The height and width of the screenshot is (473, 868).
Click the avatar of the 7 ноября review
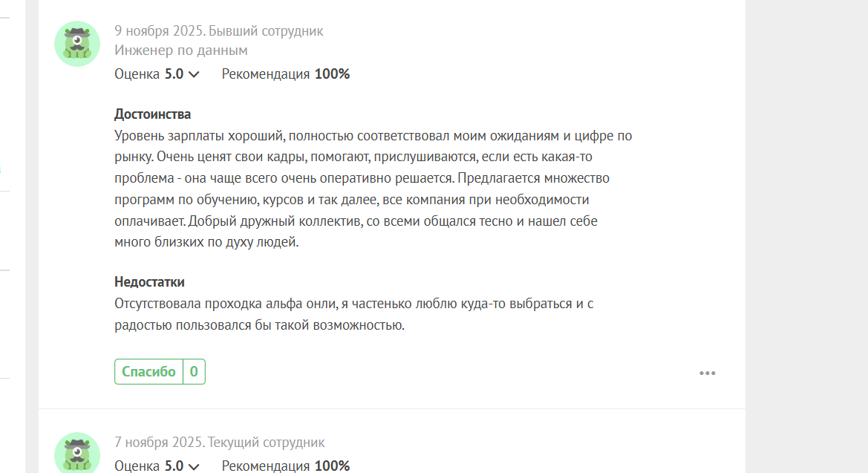point(77,452)
